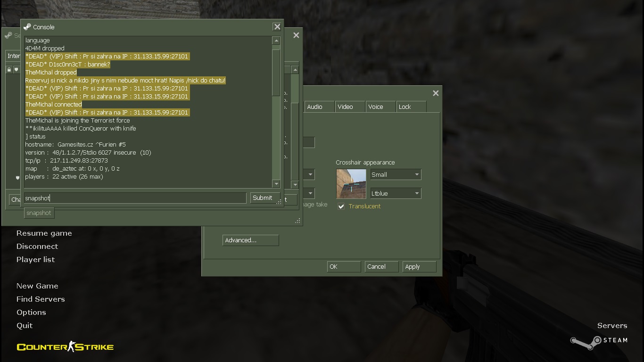Click the crosshair preview thumbnail

coord(351,184)
